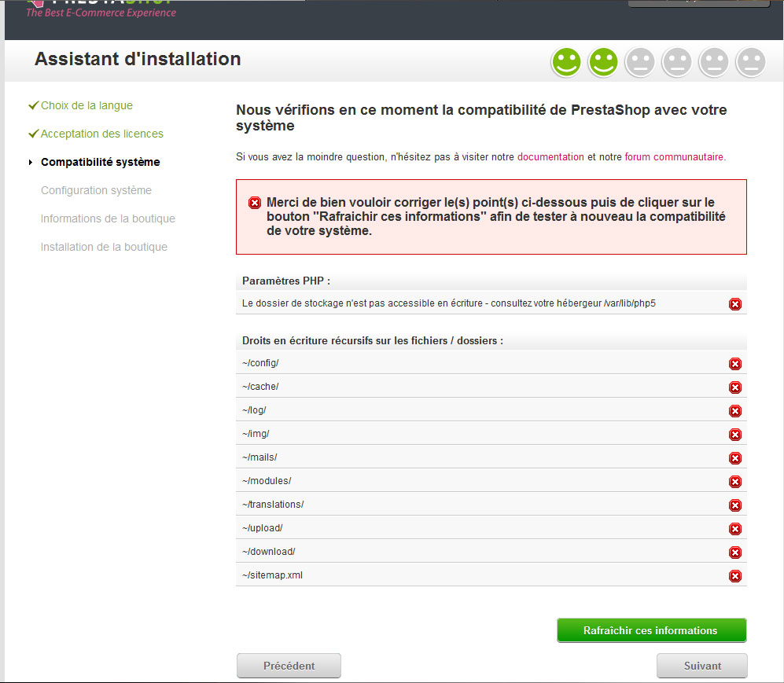Go to Acceptation des licences step
784x683 pixels.
pyautogui.click(x=102, y=134)
